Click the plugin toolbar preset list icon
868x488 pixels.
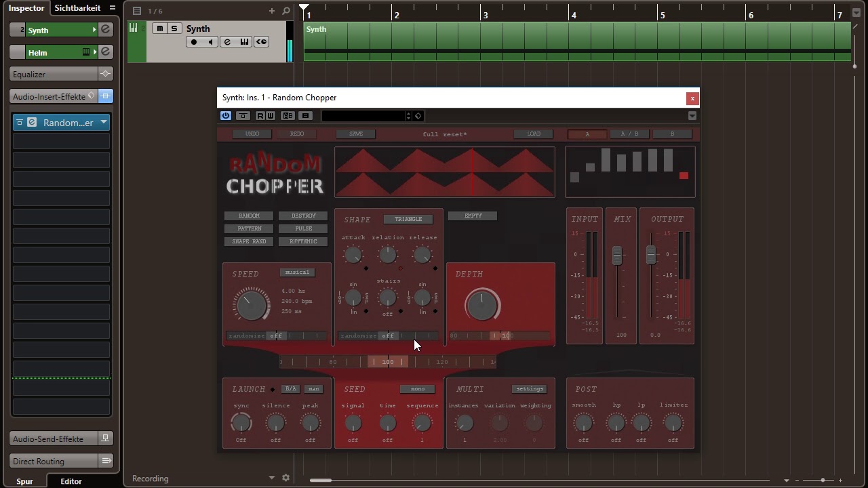click(x=305, y=116)
